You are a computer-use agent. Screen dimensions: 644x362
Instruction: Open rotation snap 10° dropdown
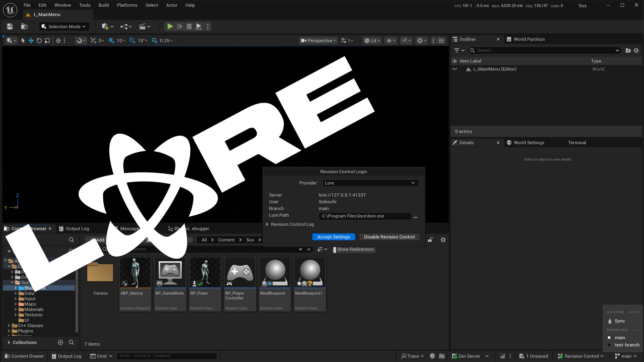coord(142,41)
